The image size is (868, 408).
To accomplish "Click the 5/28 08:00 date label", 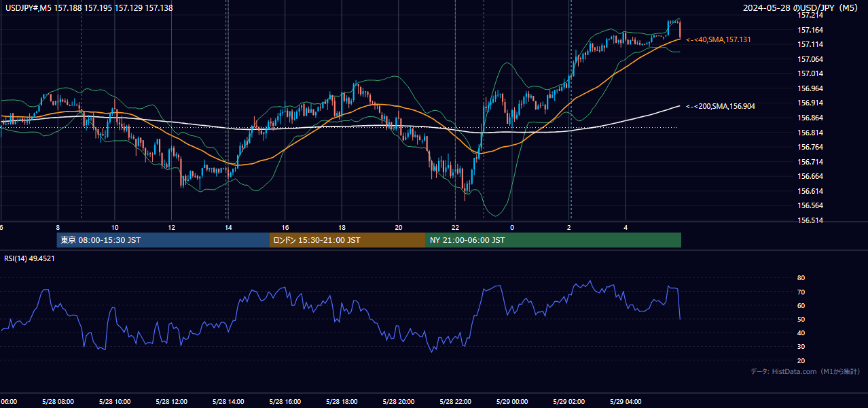I will coord(57,402).
